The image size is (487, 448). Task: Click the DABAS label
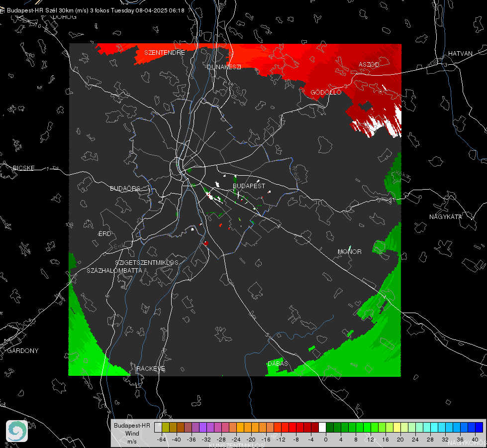[278, 363]
